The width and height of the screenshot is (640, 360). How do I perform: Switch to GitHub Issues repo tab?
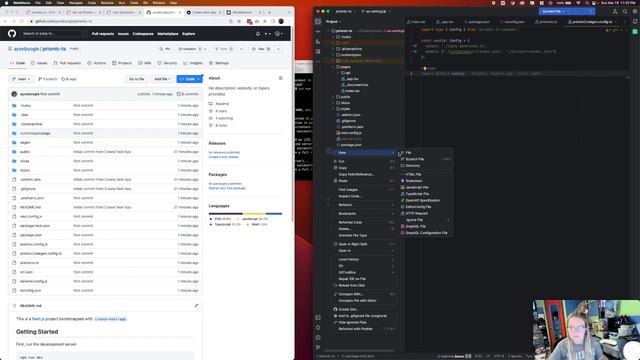click(x=39, y=63)
